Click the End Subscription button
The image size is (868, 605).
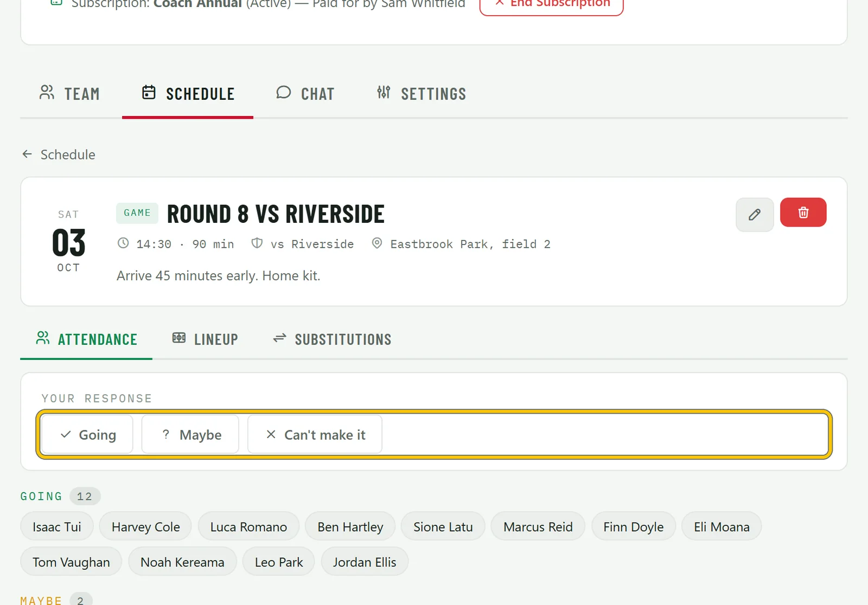[551, 4]
